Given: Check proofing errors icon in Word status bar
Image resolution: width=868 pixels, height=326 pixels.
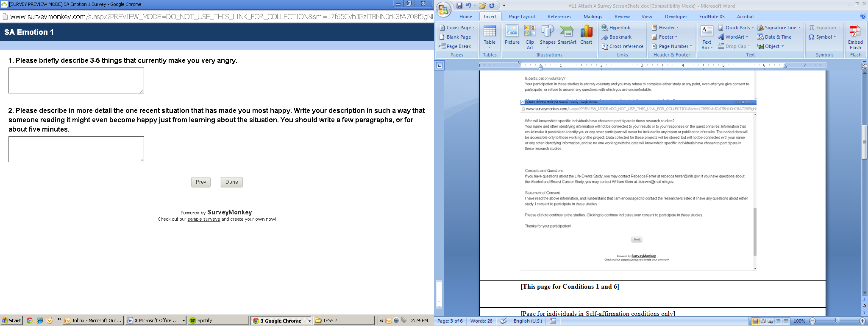Looking at the screenshot, I should pyautogui.click(x=504, y=321).
